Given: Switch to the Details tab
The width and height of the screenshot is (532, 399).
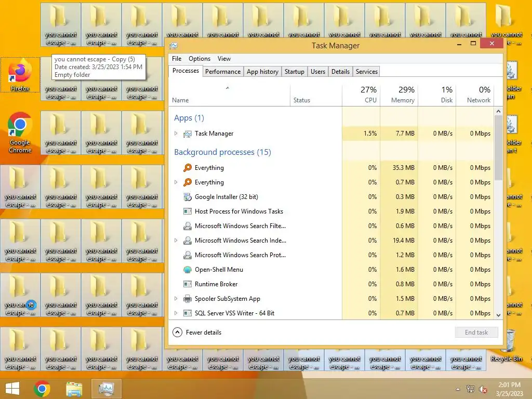Looking at the screenshot, I should point(340,72).
